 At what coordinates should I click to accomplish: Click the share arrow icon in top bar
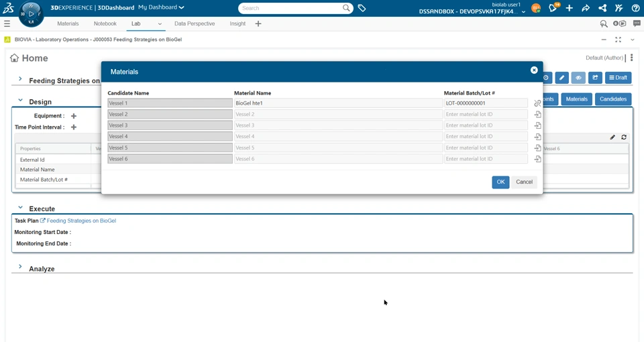pyautogui.click(x=586, y=8)
